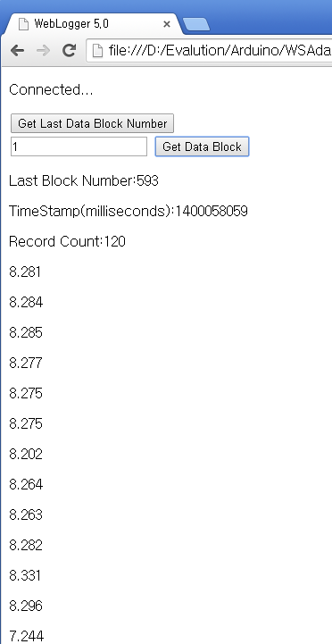Click the browser forward arrow
332x644 pixels.
[43, 51]
